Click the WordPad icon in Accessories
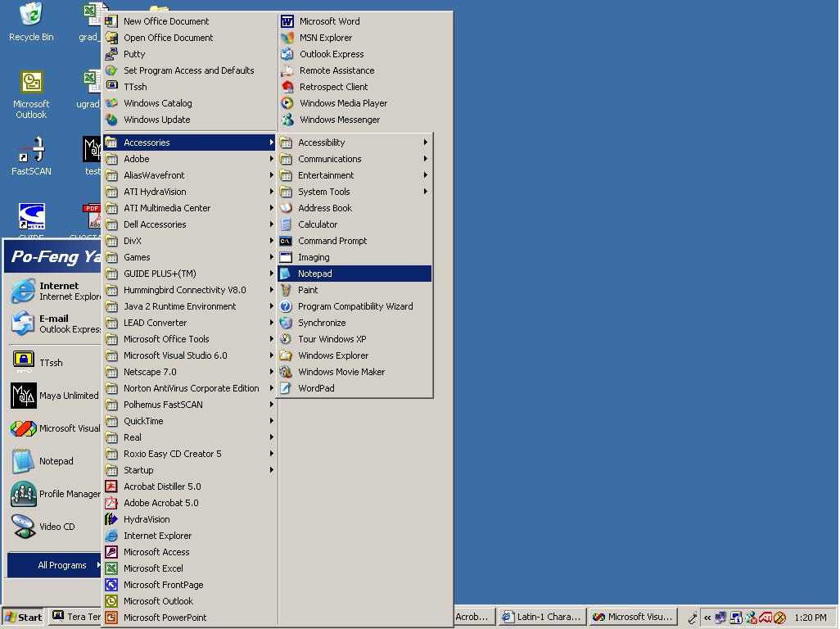The image size is (840, 629). click(x=286, y=388)
